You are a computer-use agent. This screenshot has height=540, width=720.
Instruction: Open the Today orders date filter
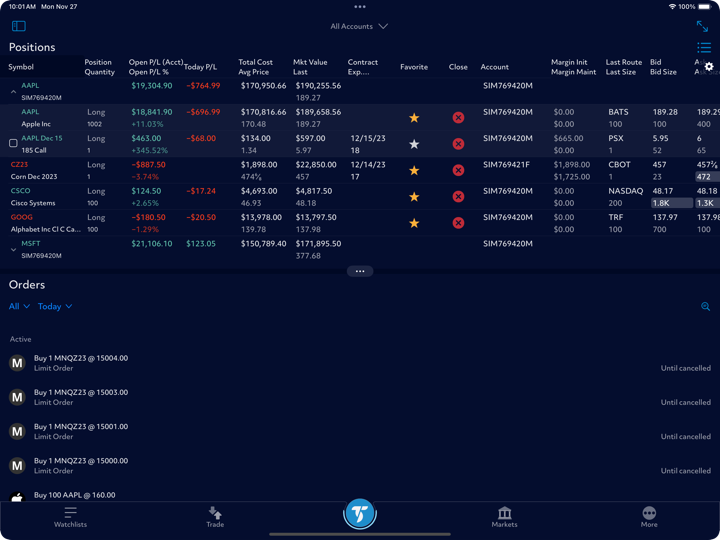click(x=55, y=307)
